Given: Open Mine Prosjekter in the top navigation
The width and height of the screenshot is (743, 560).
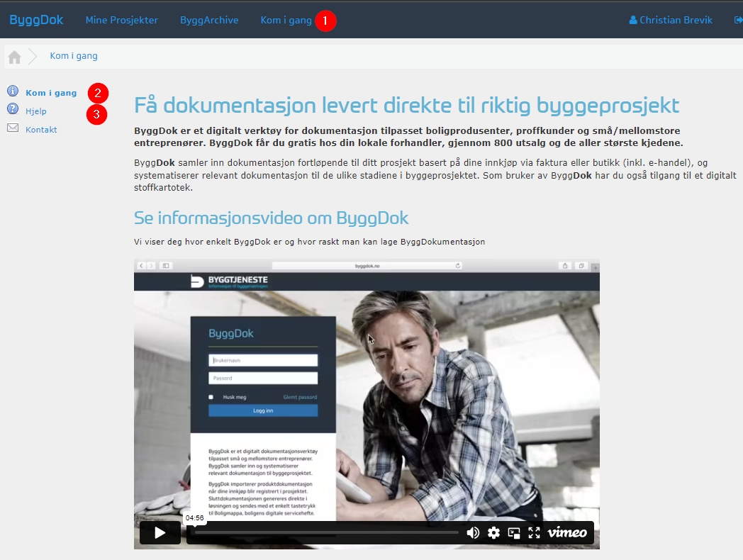Looking at the screenshot, I should (122, 20).
